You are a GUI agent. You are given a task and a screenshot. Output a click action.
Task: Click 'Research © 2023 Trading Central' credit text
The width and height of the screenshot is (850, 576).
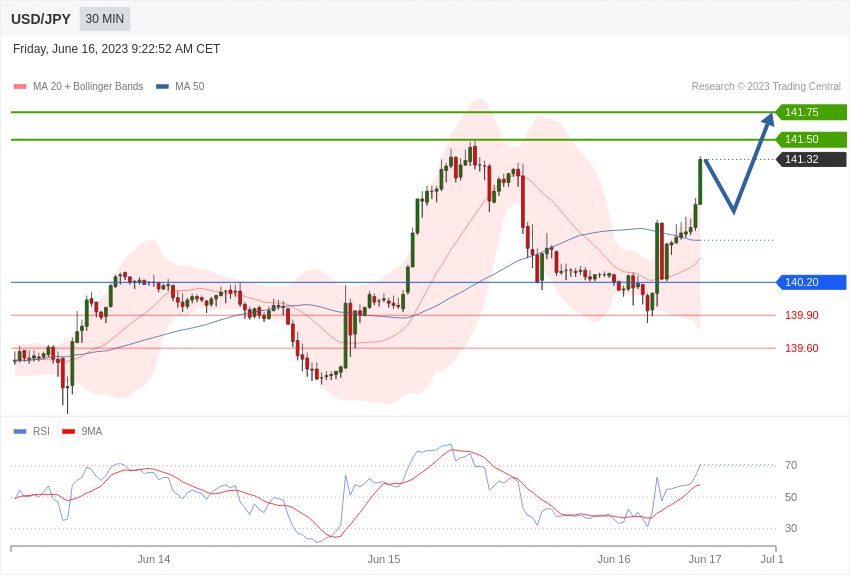(766, 86)
